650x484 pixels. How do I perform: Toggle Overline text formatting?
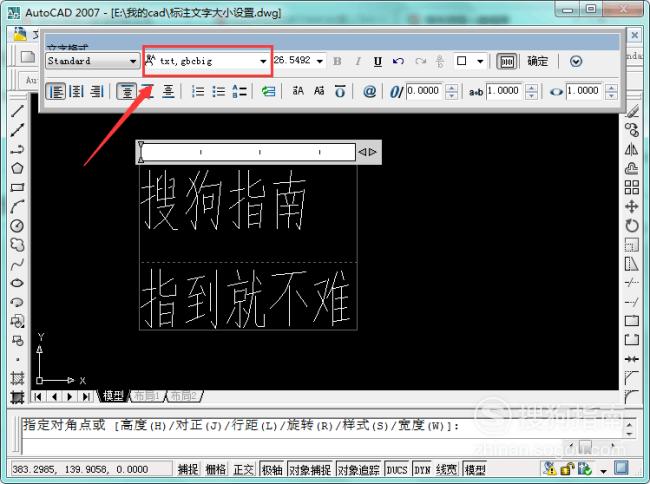click(x=340, y=91)
